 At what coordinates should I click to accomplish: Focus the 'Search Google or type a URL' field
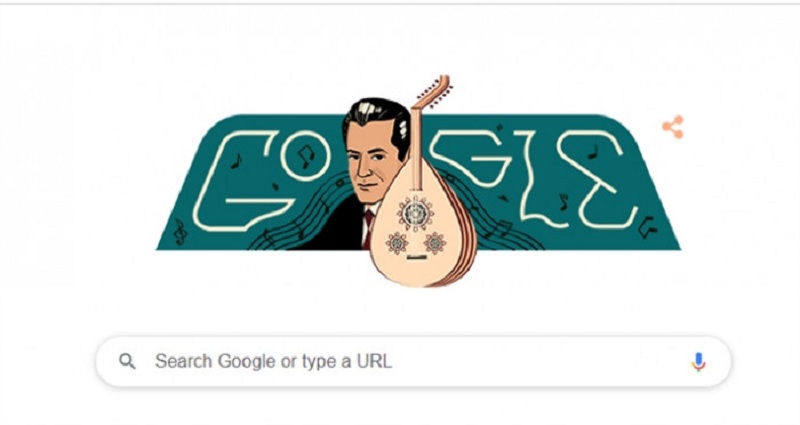pos(413,362)
